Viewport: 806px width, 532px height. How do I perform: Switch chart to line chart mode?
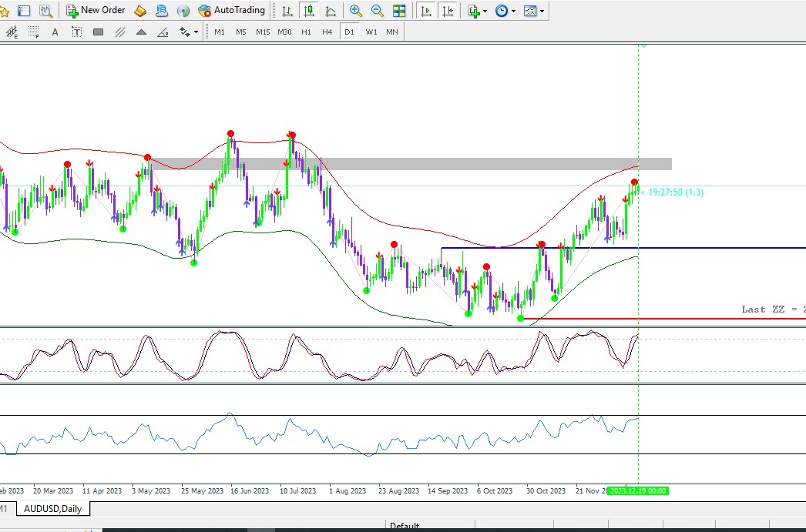(x=331, y=11)
